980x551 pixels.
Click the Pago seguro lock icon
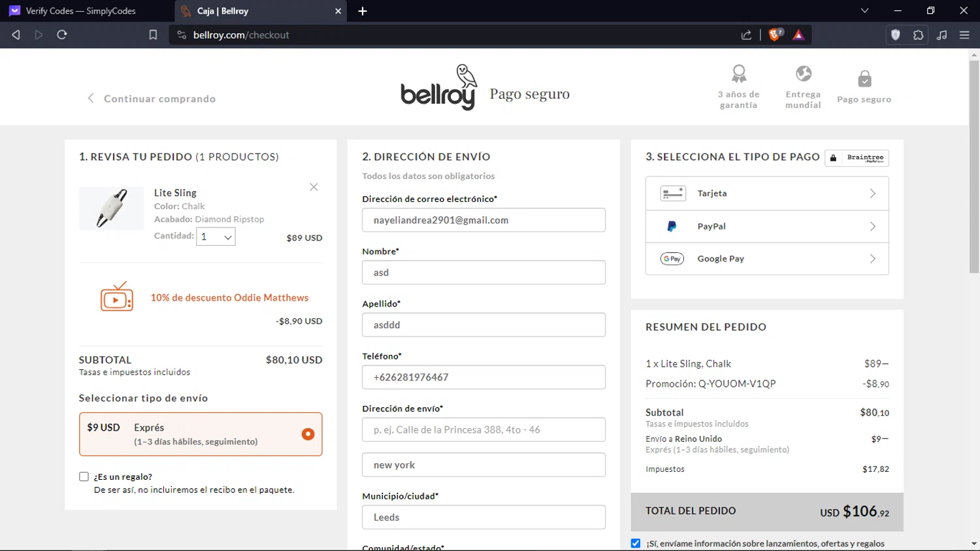click(864, 78)
